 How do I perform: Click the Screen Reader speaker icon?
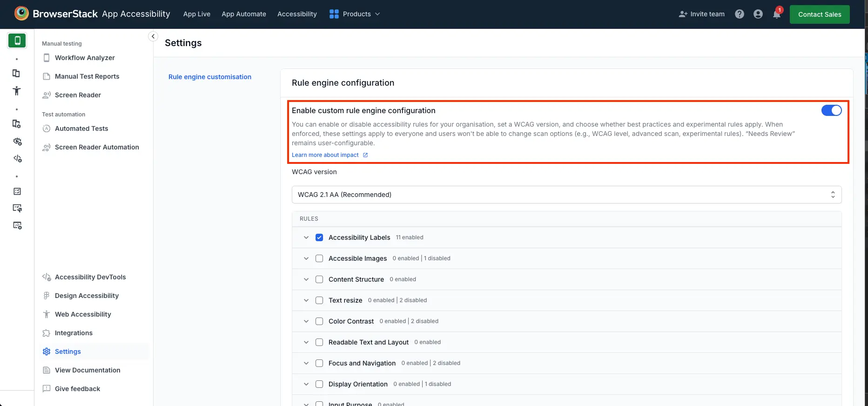click(x=47, y=95)
